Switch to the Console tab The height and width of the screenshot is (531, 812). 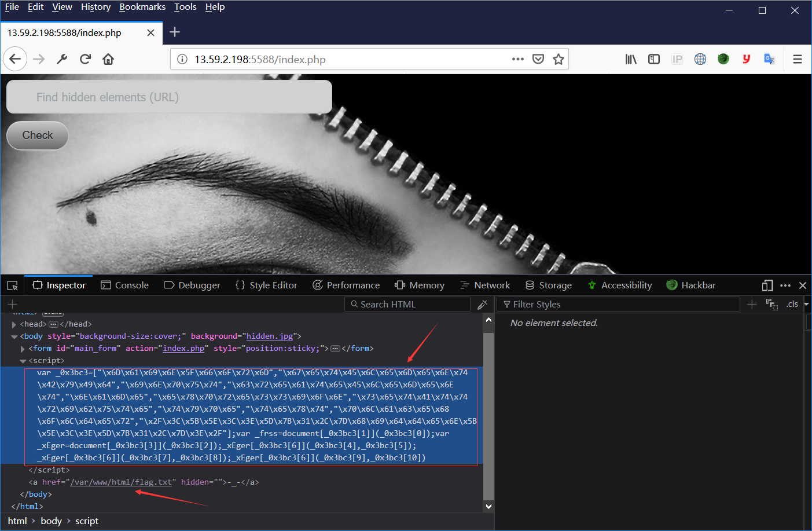pos(125,285)
